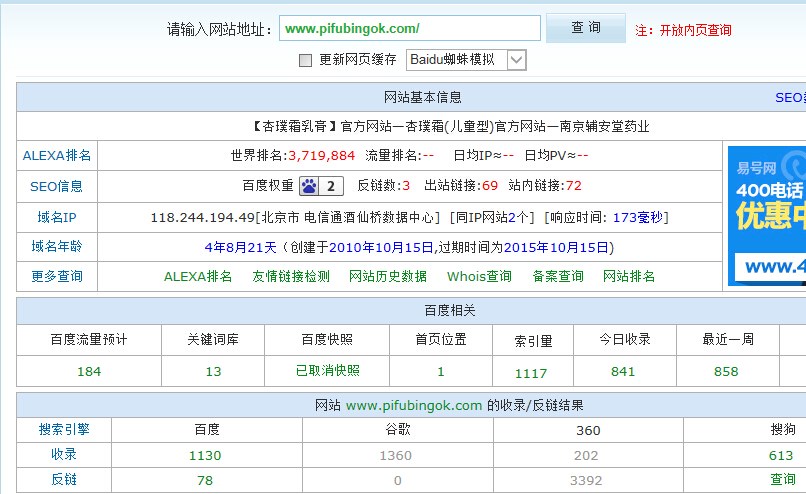Click Baidu 收录 value 1130
Image resolution: width=806 pixels, height=494 pixels.
205,455
